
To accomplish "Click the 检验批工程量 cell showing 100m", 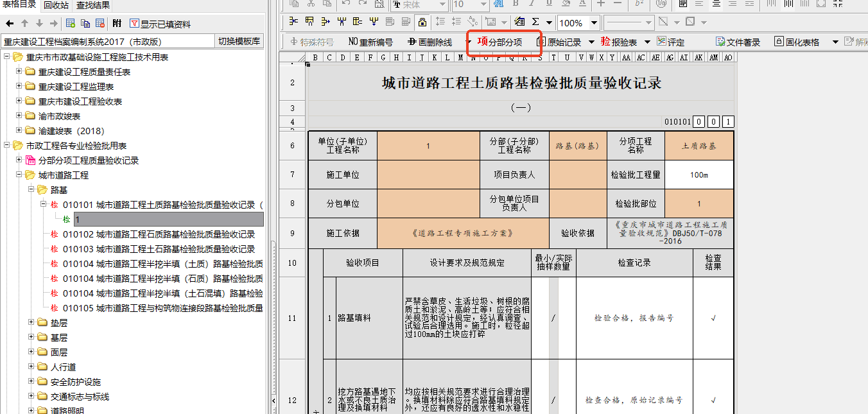I will [x=699, y=175].
